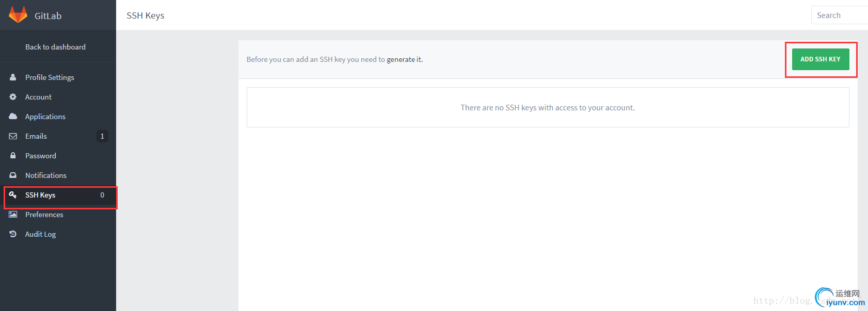The image size is (868, 311).
Task: Return via Back to dashboard link
Action: 55,47
